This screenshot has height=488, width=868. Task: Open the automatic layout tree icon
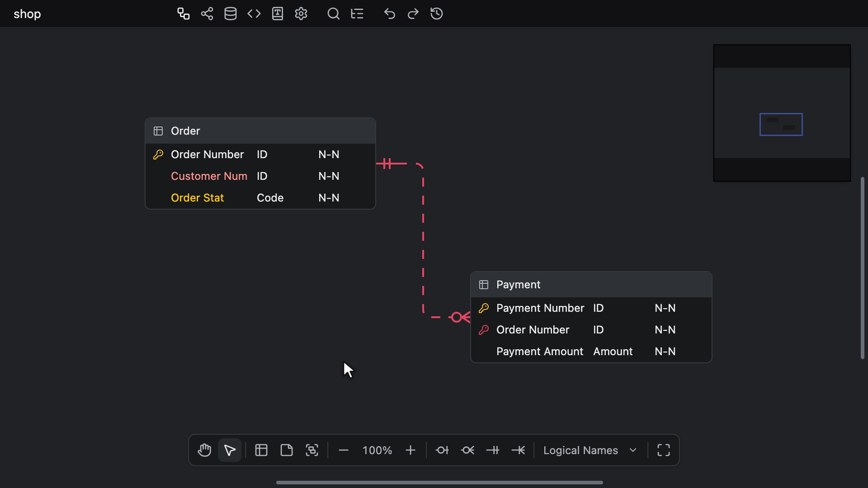tap(357, 14)
